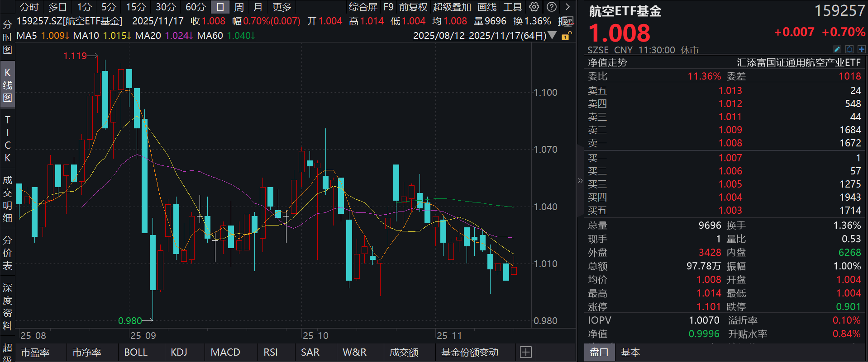Viewport: 868px width, 362px height.
Task: Open the 更多 periods menu
Action: coord(282,7)
